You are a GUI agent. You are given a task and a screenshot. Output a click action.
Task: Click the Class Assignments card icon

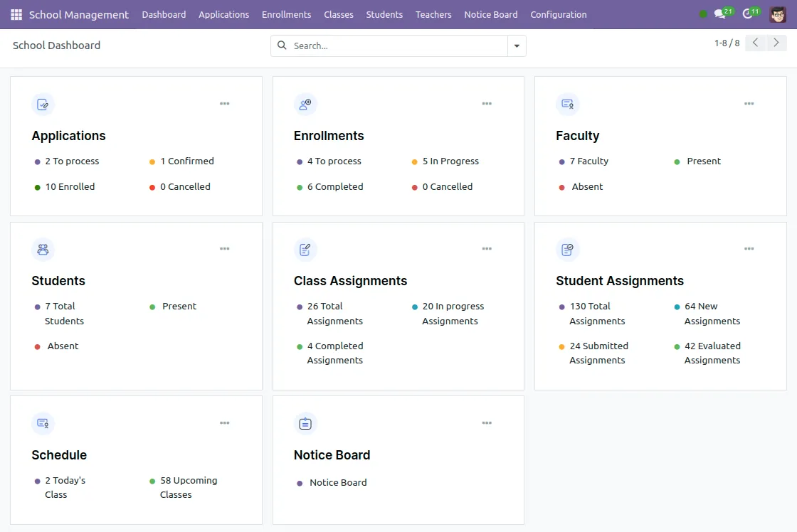pyautogui.click(x=305, y=250)
